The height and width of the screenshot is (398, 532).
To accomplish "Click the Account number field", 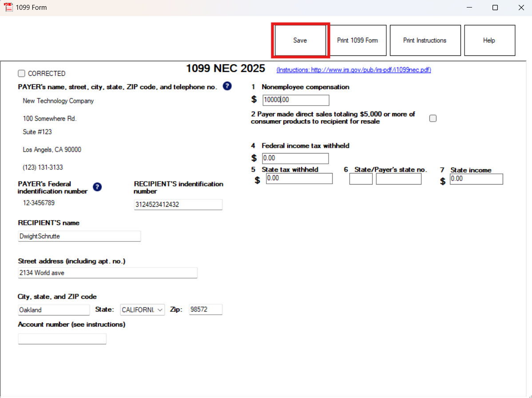I will [x=62, y=339].
